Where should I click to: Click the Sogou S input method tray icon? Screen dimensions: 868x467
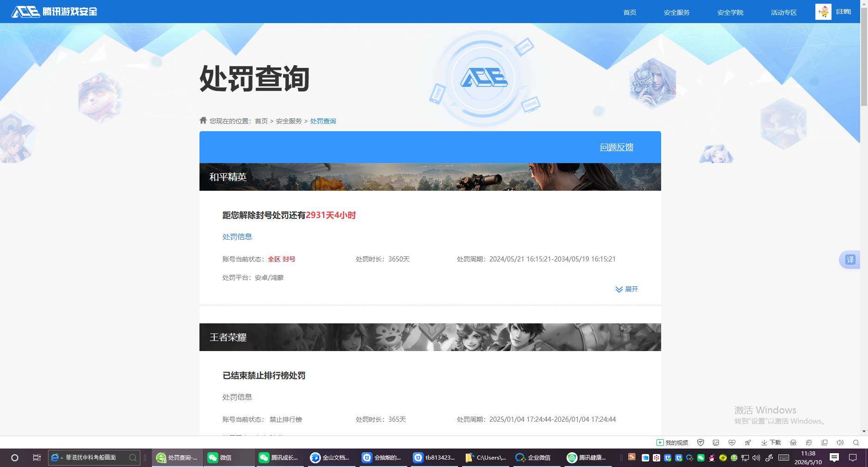pos(632,457)
